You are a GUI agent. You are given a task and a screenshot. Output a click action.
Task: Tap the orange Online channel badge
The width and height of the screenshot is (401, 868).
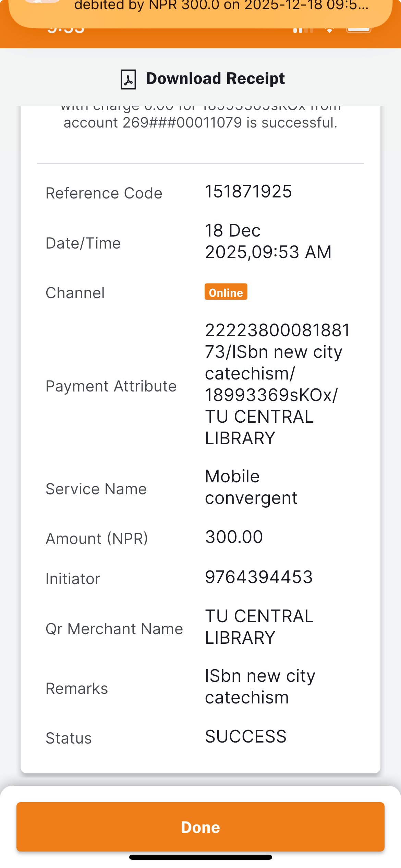226,292
